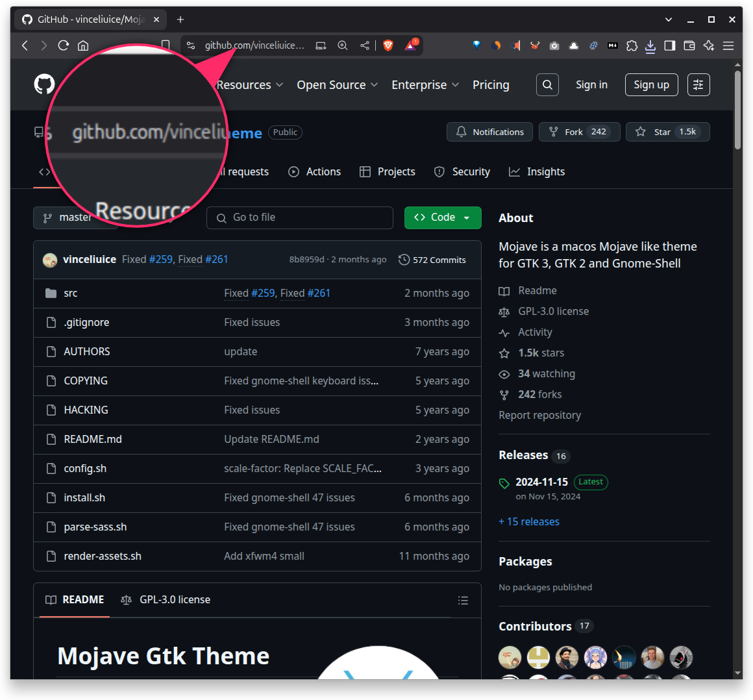The width and height of the screenshot is (753, 700).
Task: Open GitHub search magnifier button
Action: pos(547,85)
